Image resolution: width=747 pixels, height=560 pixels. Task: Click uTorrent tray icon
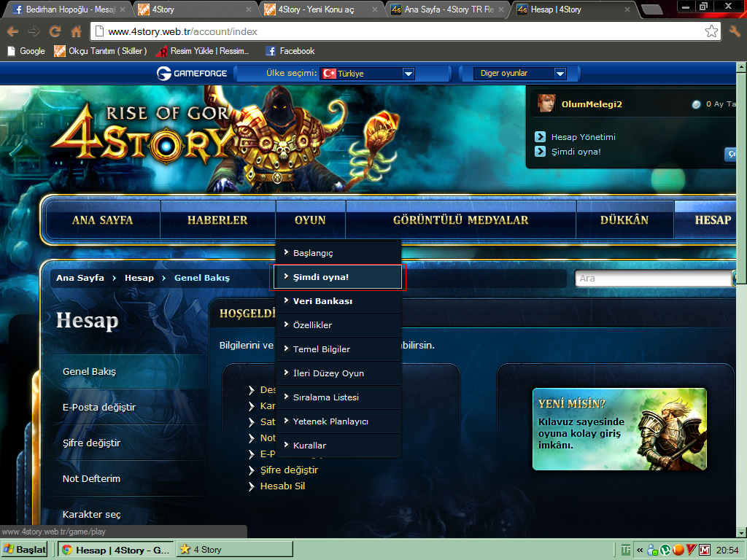pyautogui.click(x=665, y=550)
